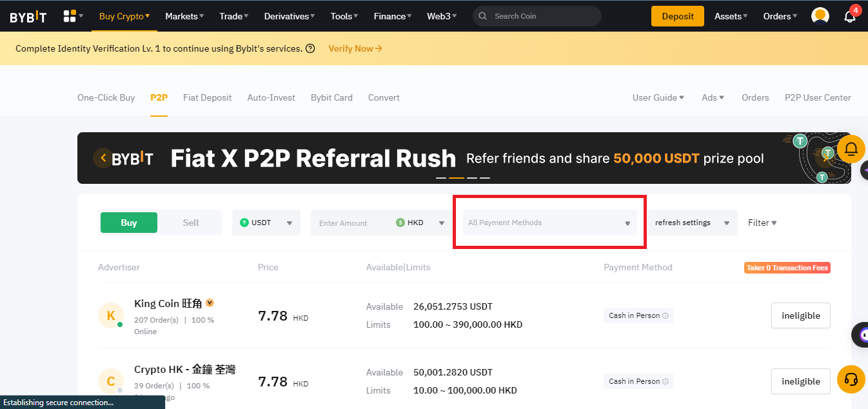Click the 10.00 ~ 100,000.00 HKD limits

point(465,390)
